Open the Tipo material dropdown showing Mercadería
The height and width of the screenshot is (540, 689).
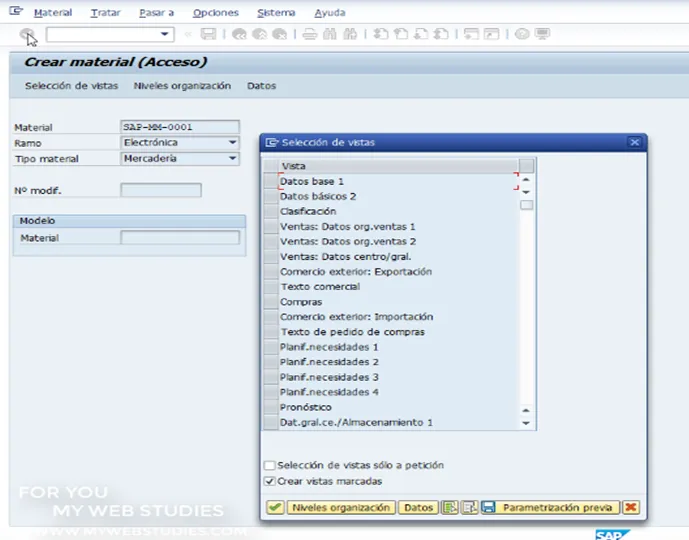pos(232,158)
